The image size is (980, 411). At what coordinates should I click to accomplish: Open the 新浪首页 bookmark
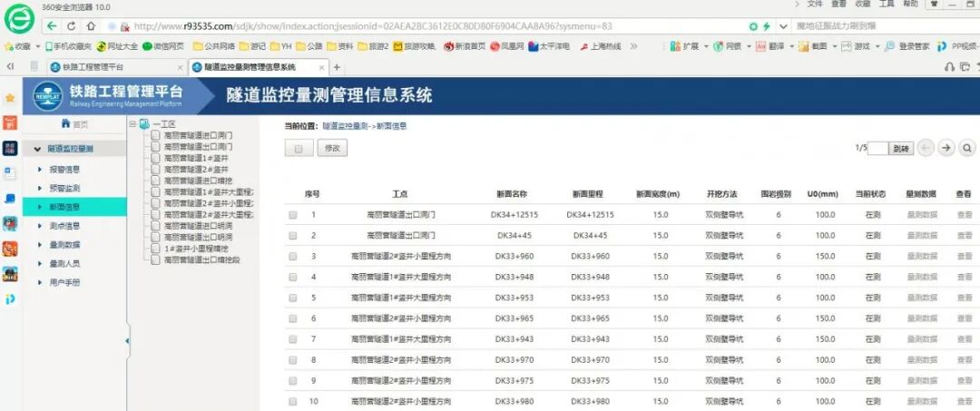tap(465, 46)
